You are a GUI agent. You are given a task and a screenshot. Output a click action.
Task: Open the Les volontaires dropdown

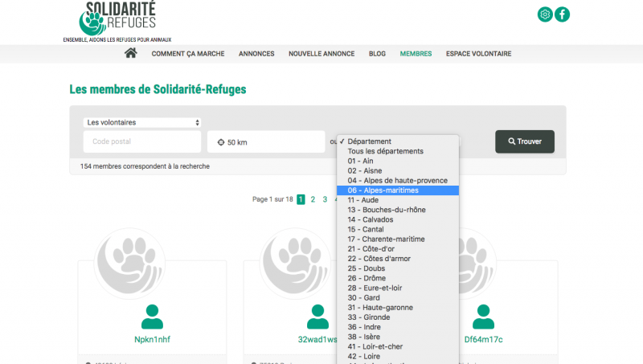[x=142, y=122]
